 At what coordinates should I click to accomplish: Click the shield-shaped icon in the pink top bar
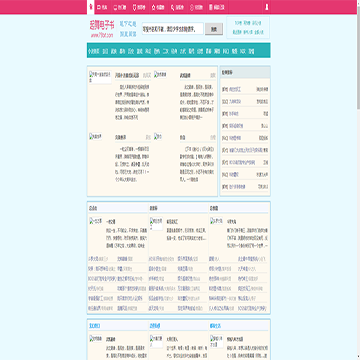coord(134,7)
